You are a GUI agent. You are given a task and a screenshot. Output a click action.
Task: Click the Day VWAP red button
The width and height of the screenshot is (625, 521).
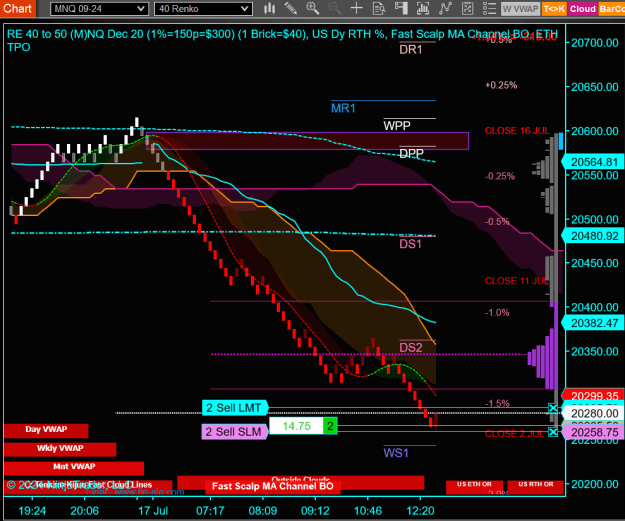tap(46, 431)
